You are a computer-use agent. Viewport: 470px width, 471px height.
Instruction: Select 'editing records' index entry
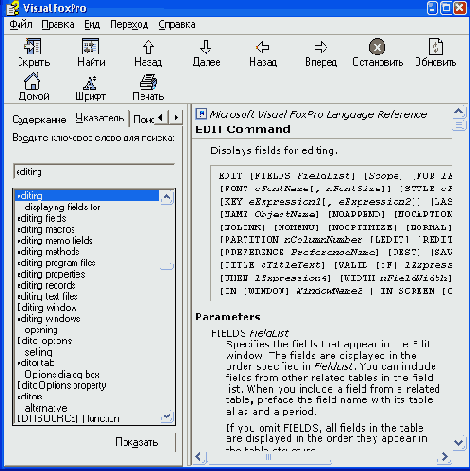point(46,285)
